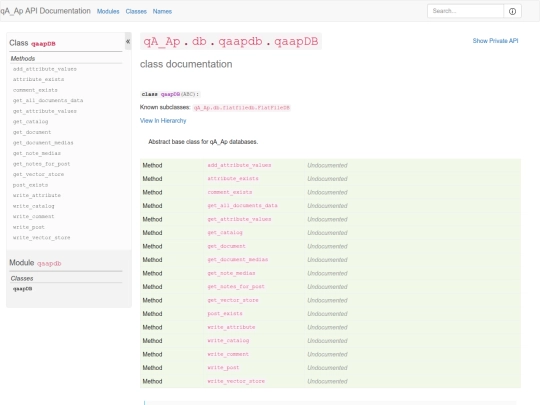The width and height of the screenshot is (540, 405).
Task: Jump to get_notes_for_post in sidebar
Action: click(x=41, y=164)
